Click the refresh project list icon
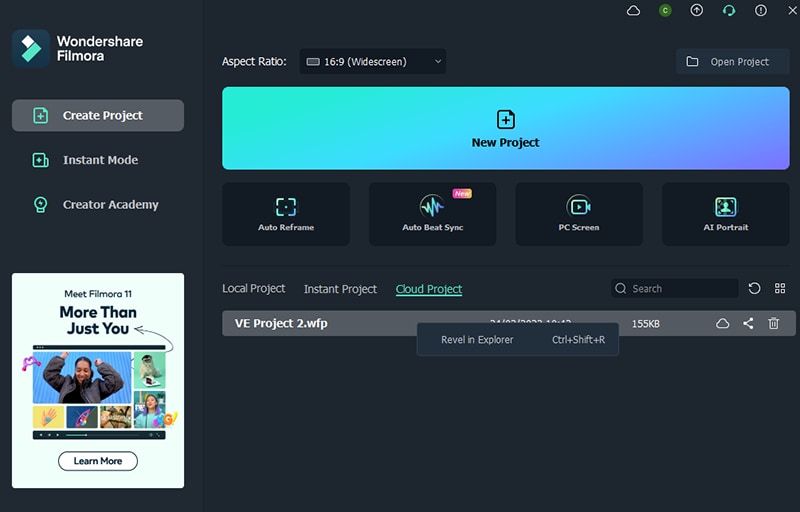 [754, 289]
